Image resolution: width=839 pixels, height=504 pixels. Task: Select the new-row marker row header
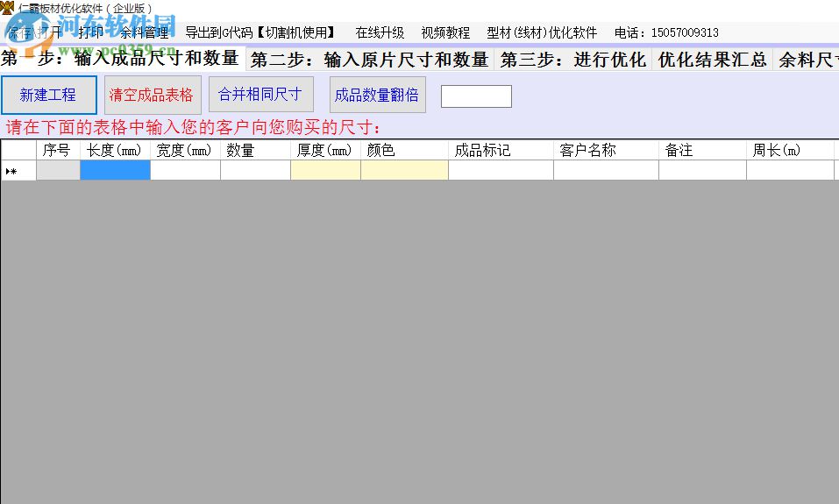pos(18,170)
